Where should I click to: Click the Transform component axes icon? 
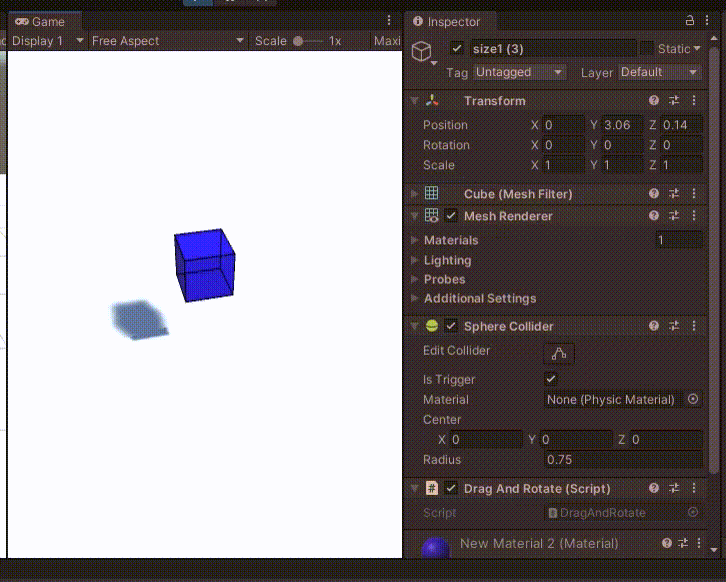[432, 100]
